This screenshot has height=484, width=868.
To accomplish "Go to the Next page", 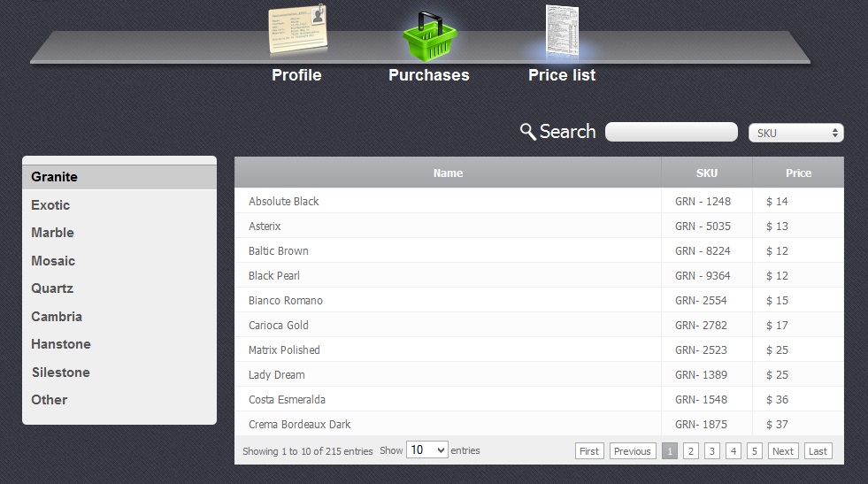I will 782,451.
